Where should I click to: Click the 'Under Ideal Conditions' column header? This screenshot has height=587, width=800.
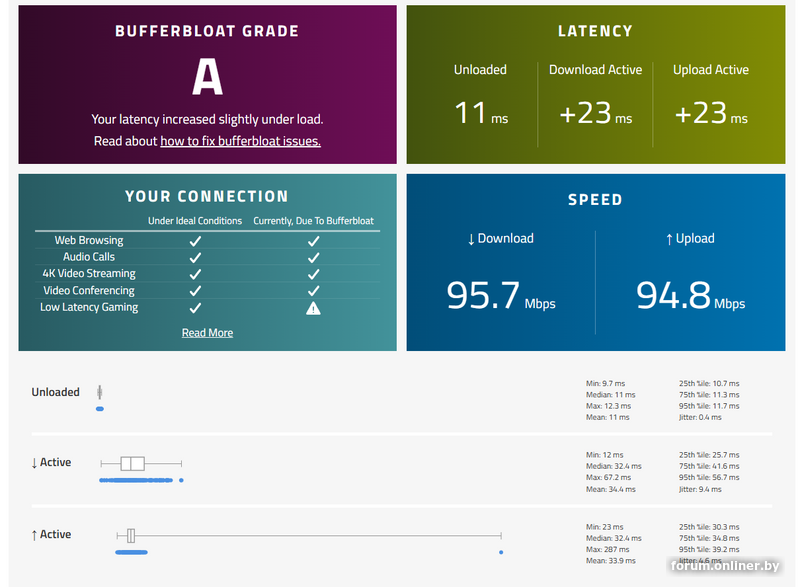pyautogui.click(x=195, y=221)
